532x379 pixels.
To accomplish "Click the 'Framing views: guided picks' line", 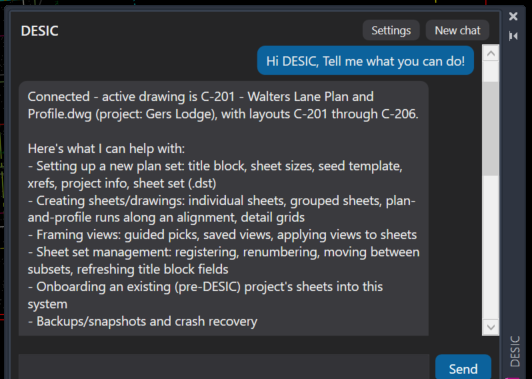I will [222, 235].
